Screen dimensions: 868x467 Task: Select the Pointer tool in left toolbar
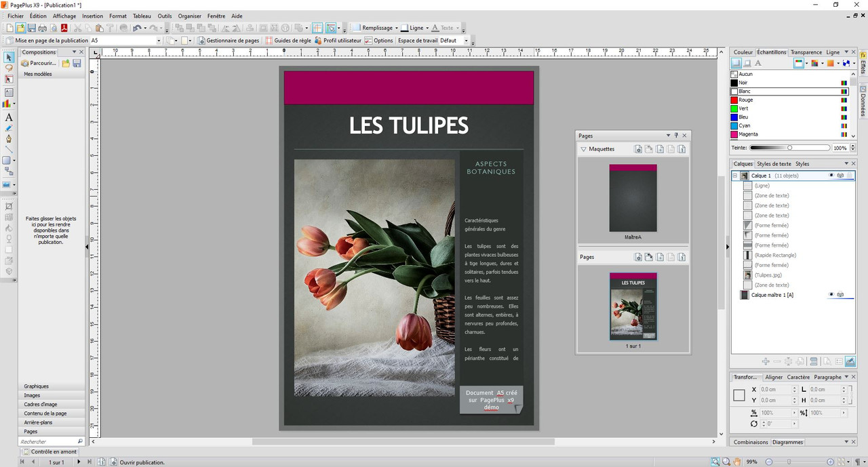coord(9,58)
